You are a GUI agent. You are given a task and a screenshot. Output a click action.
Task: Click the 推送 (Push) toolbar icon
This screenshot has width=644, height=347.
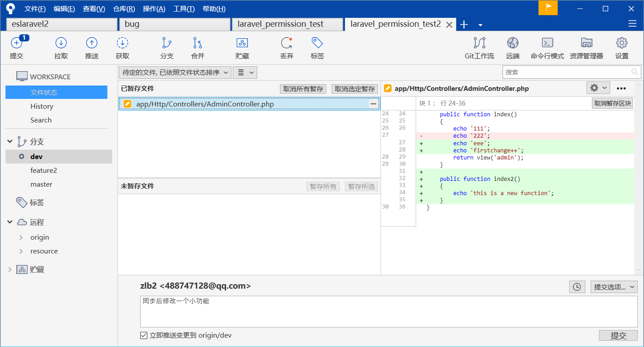92,43
